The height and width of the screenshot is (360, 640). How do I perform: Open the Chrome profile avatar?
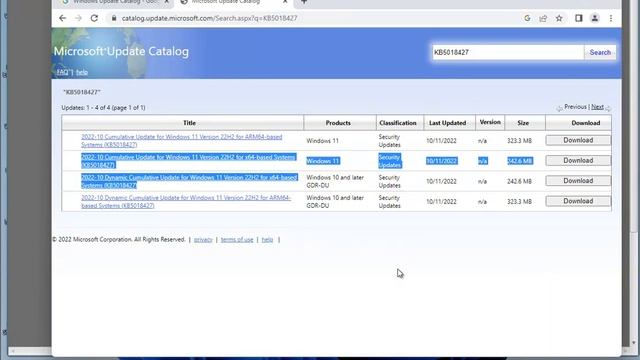[595, 18]
